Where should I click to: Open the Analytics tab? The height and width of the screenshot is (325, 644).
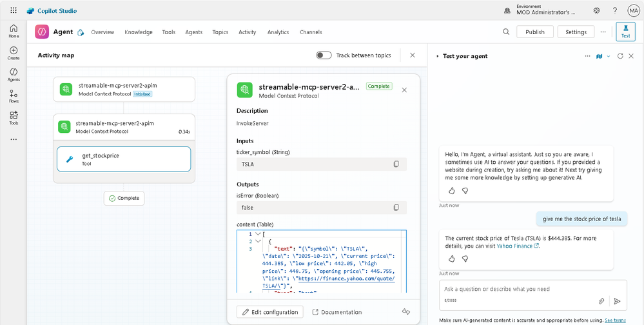278,32
